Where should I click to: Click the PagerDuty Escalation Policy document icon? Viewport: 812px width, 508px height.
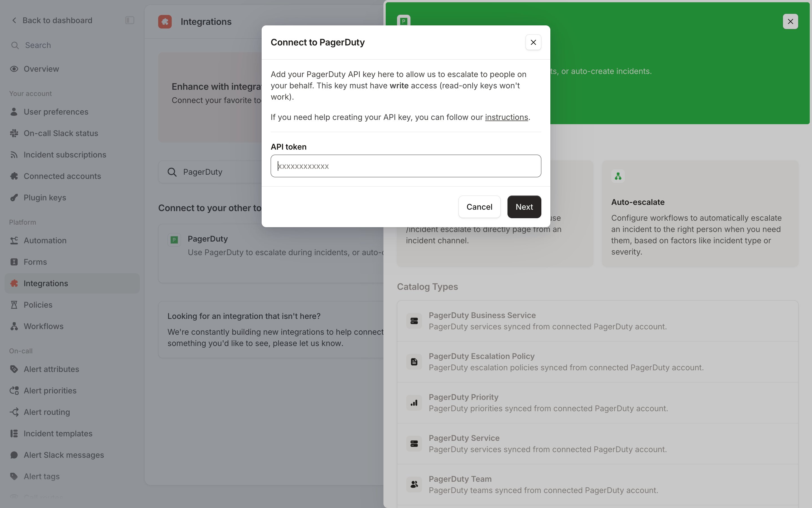tap(414, 362)
